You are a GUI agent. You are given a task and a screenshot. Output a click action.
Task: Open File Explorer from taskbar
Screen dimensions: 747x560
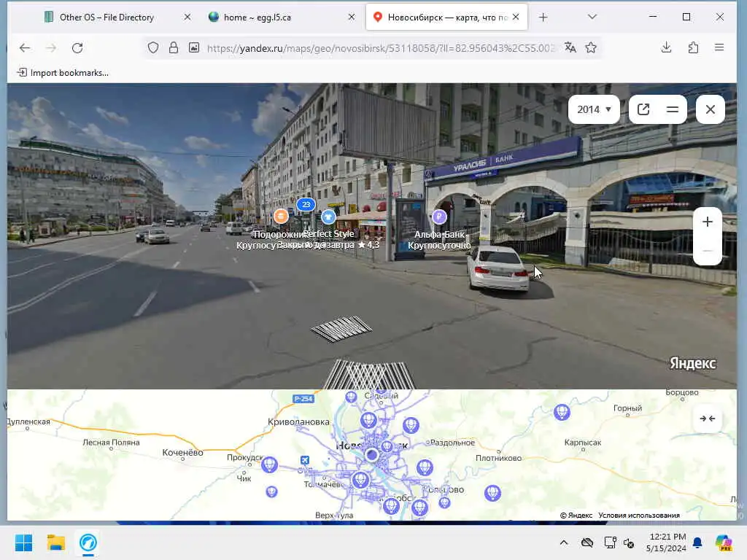click(55, 542)
